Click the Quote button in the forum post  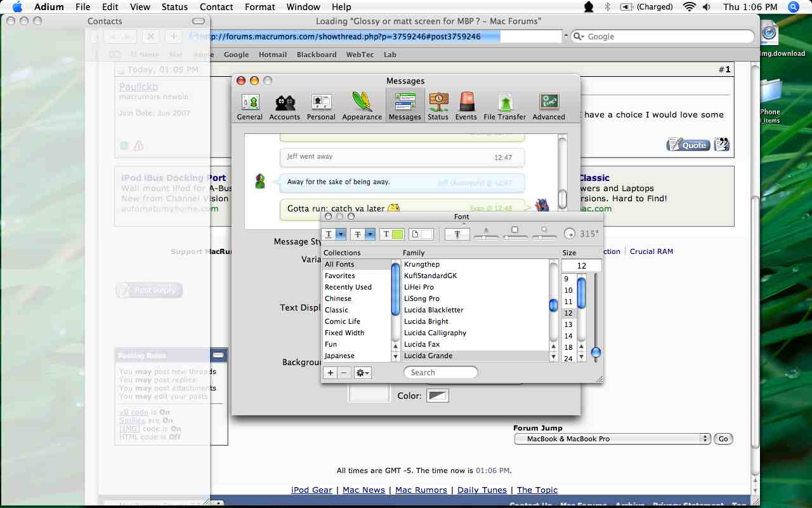(688, 145)
